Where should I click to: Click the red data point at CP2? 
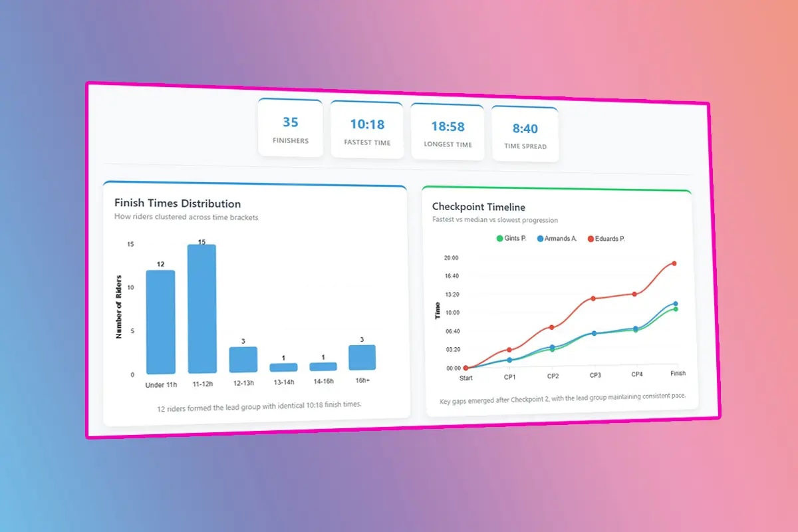551,327
